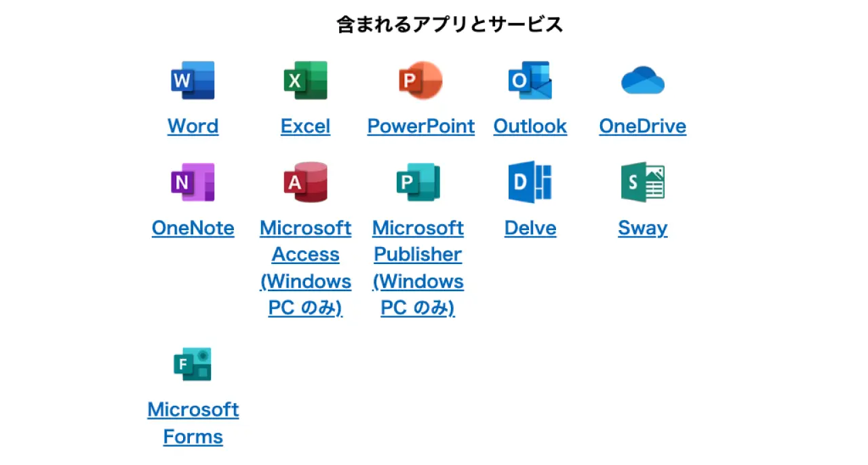This screenshot has height=465, width=868.
Task: Open the Delve link
Action: click(x=530, y=228)
